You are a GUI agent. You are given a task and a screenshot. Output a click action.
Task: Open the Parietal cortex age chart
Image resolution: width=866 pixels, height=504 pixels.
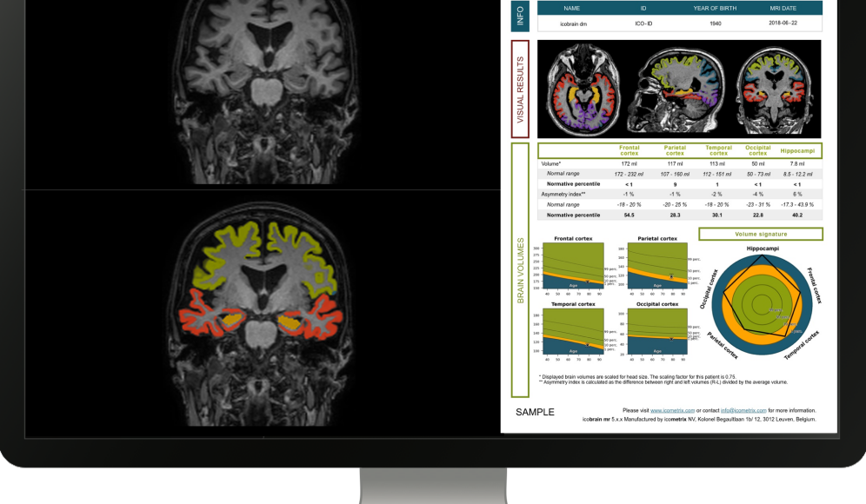[659, 265]
